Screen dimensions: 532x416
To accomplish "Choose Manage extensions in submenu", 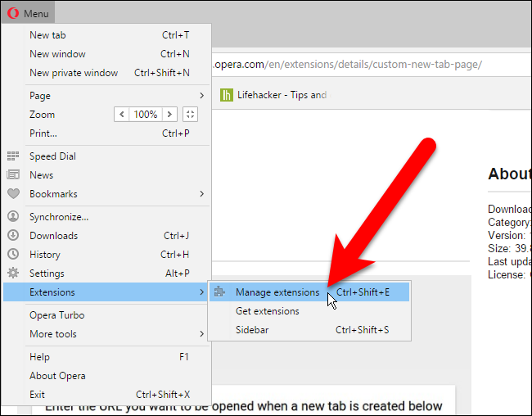I will (x=309, y=292).
